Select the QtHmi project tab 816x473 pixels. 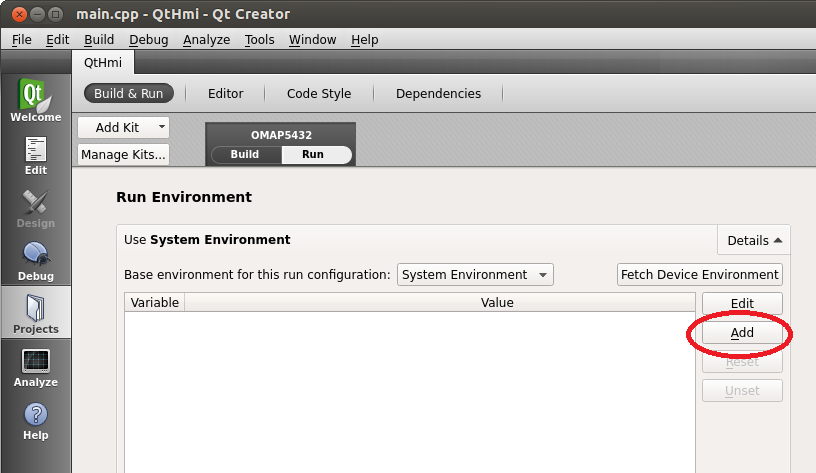point(103,61)
